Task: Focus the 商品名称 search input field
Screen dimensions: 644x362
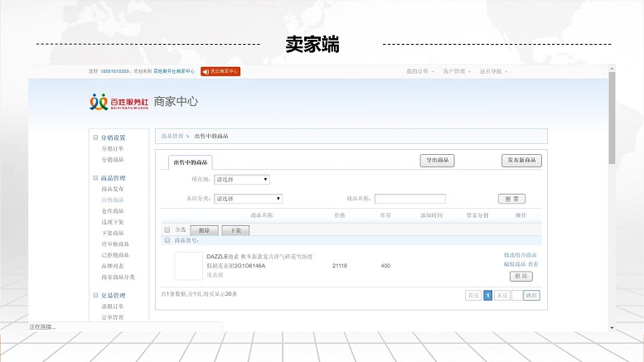Action: tap(410, 199)
